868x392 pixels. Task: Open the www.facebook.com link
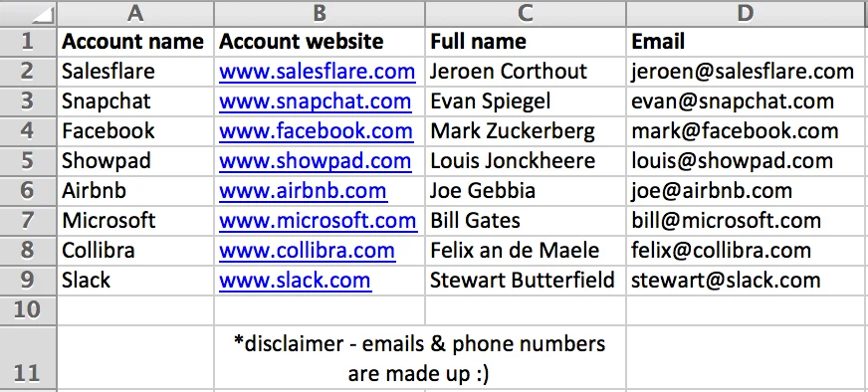tap(317, 131)
